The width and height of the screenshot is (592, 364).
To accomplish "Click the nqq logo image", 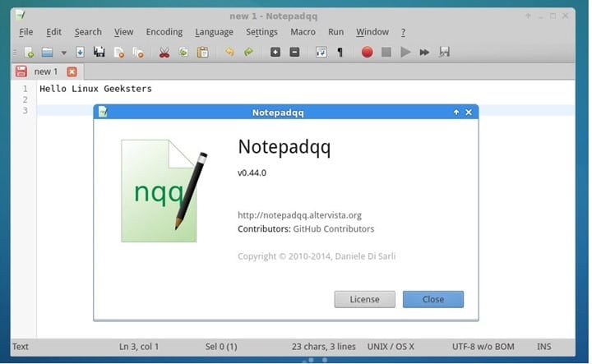I will pyautogui.click(x=164, y=191).
